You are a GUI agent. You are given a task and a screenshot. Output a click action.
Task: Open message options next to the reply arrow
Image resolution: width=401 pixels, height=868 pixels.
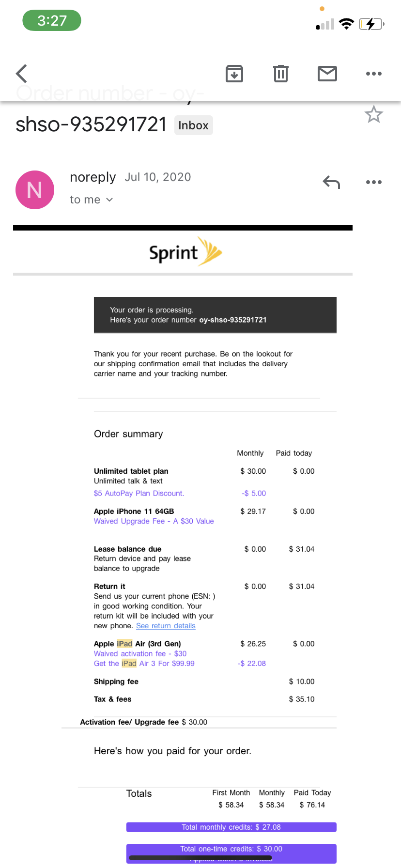(374, 182)
